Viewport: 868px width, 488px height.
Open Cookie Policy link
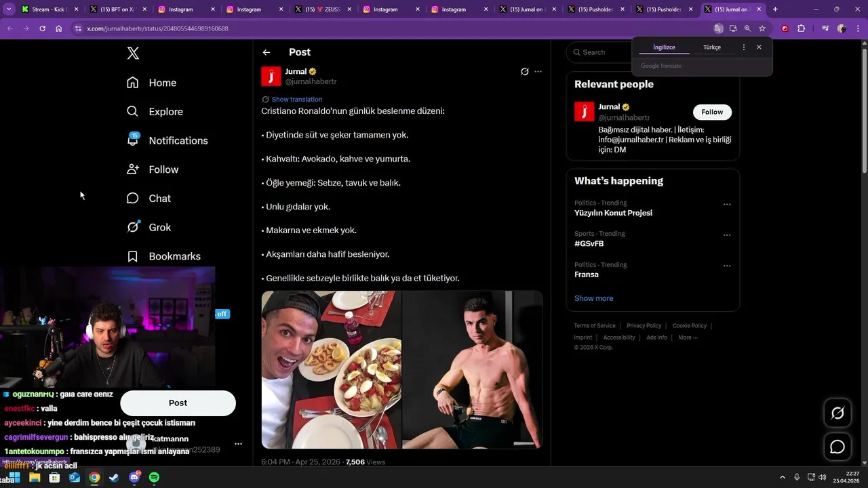click(690, 326)
